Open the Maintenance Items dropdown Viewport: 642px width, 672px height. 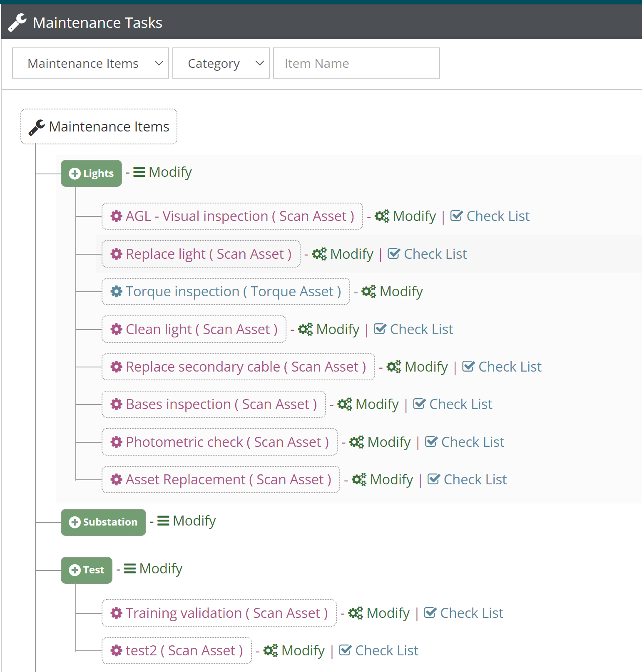coord(90,63)
